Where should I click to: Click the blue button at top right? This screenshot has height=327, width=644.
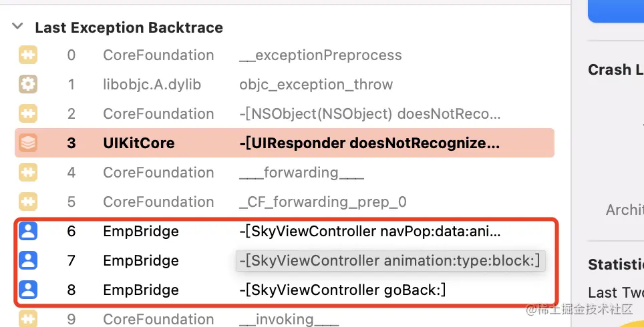[616, 10]
